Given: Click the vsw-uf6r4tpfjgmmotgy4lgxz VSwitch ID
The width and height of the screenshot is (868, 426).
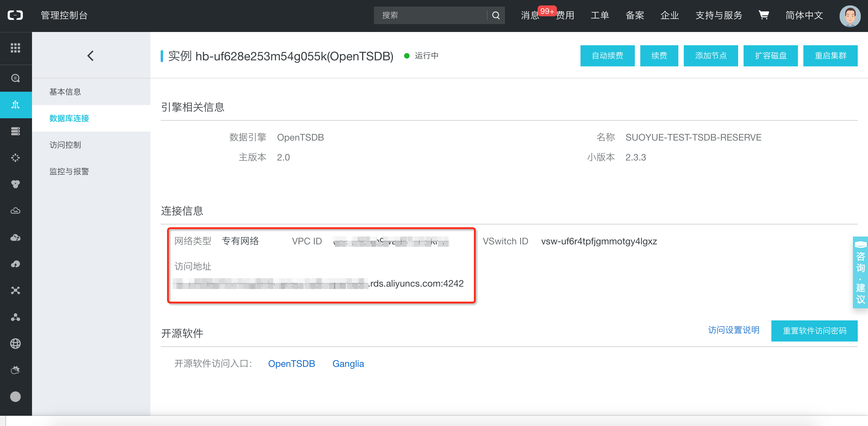Looking at the screenshot, I should click(x=599, y=241).
